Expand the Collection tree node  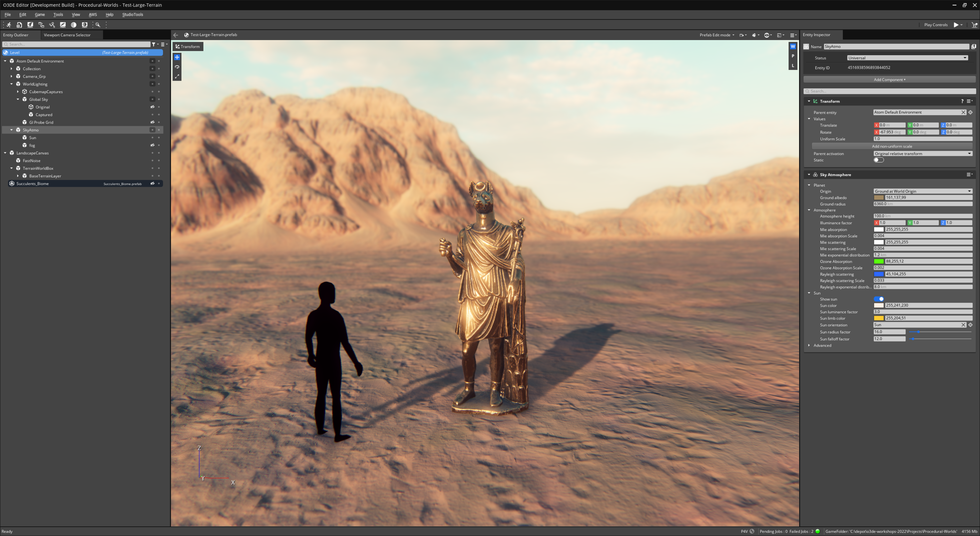(x=11, y=69)
